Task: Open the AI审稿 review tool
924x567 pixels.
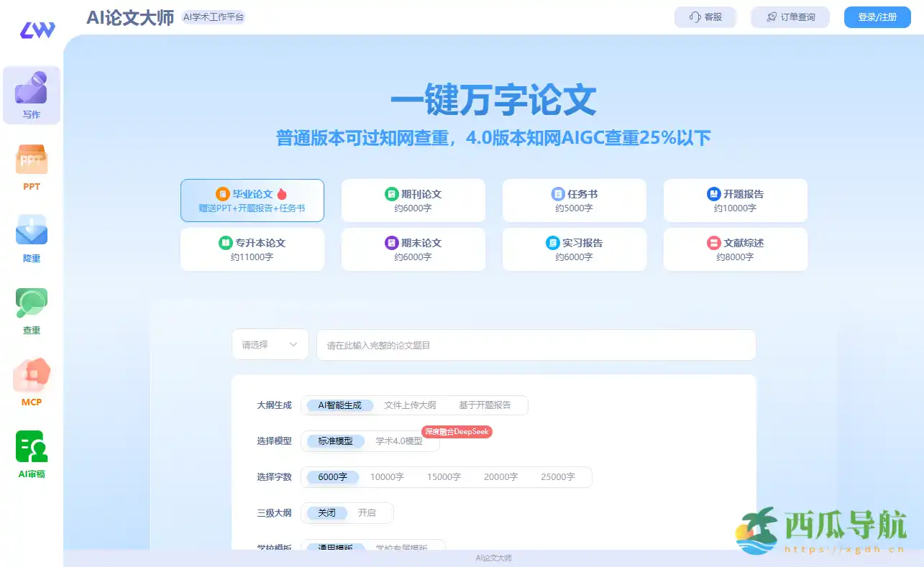Action: pyautogui.click(x=31, y=453)
